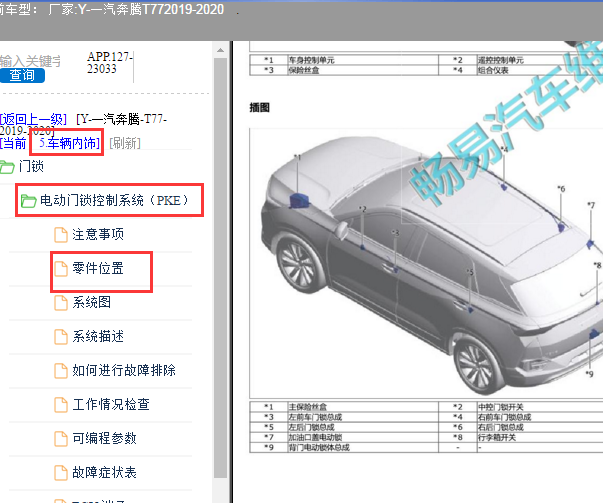The image size is (603, 503).
Task: Click the page icon next to 注意事项
Action: click(x=61, y=235)
